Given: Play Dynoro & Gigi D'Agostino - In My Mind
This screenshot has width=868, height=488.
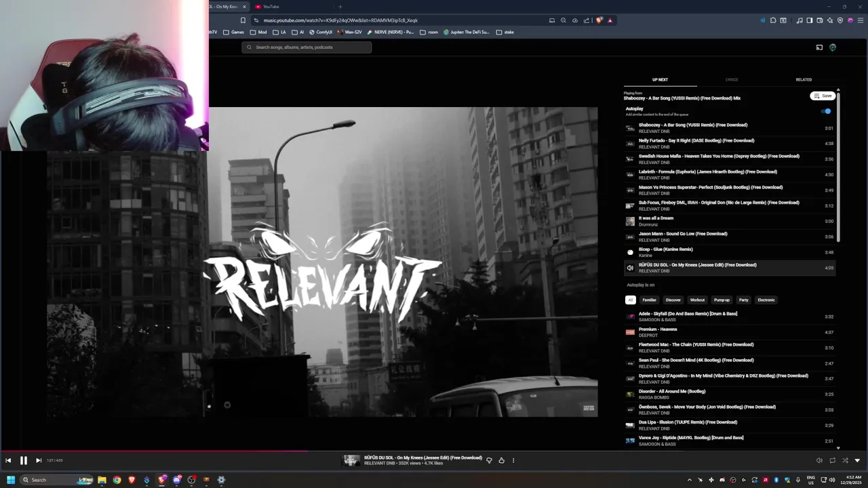Looking at the screenshot, I should pyautogui.click(x=730, y=379).
